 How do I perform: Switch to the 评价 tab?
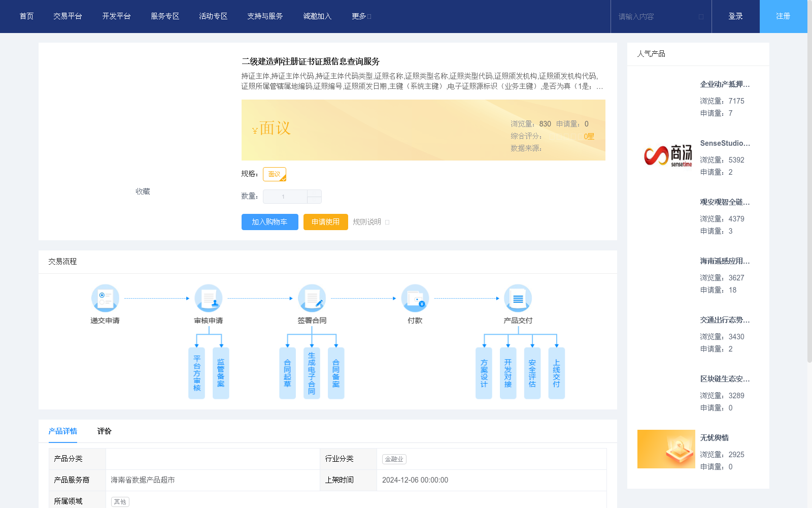click(104, 431)
